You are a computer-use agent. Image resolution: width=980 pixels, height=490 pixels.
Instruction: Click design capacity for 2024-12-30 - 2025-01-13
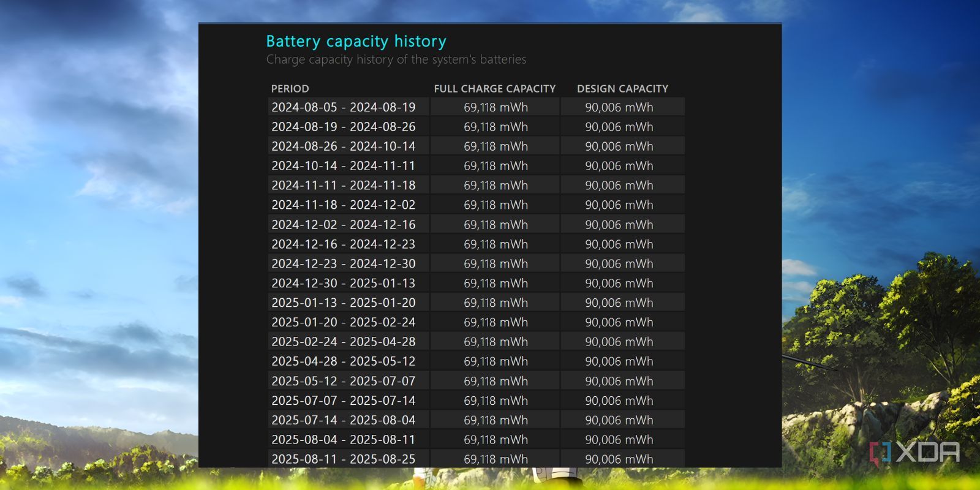pos(619,284)
